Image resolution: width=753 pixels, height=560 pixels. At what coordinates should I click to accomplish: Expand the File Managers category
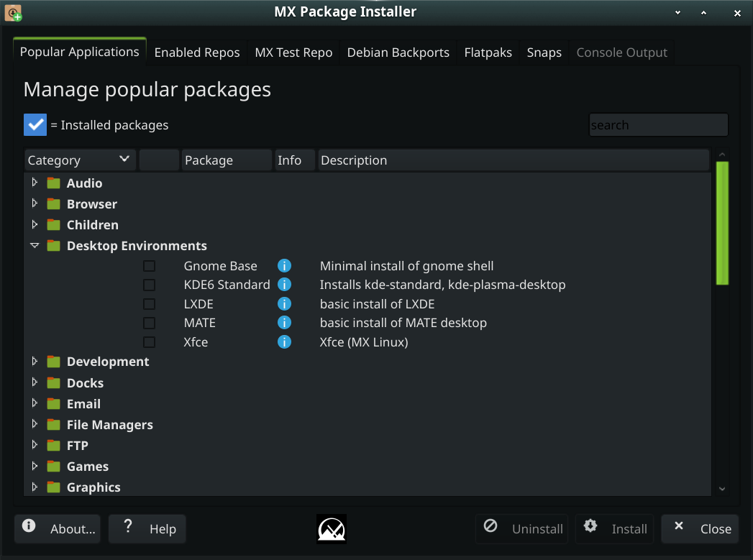(35, 424)
